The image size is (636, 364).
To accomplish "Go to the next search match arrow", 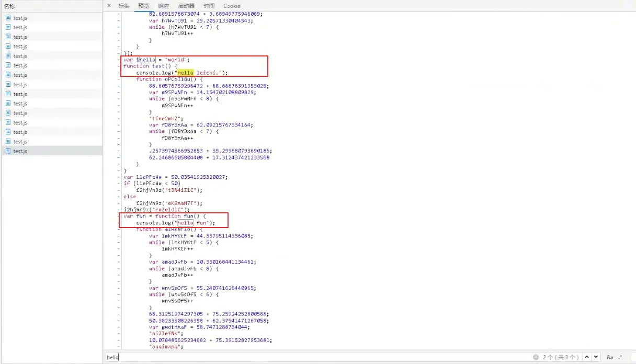I will pos(596,357).
